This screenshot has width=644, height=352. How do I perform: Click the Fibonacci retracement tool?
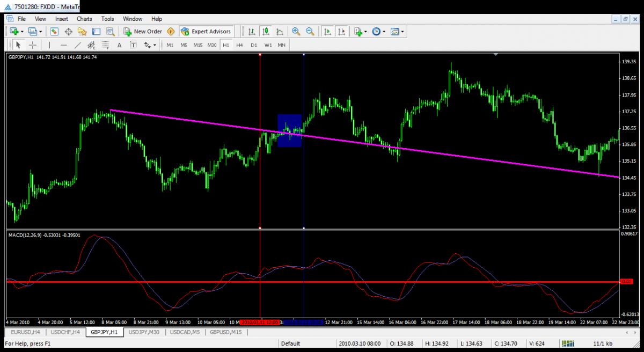[105, 45]
